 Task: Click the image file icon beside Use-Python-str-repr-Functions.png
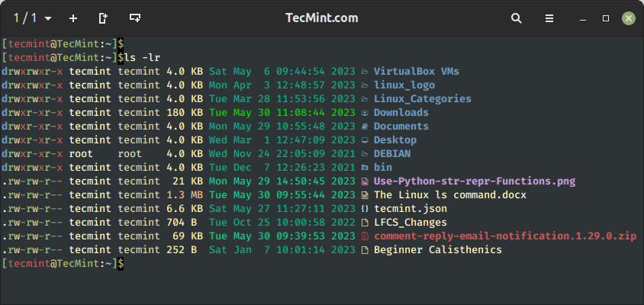coord(364,181)
